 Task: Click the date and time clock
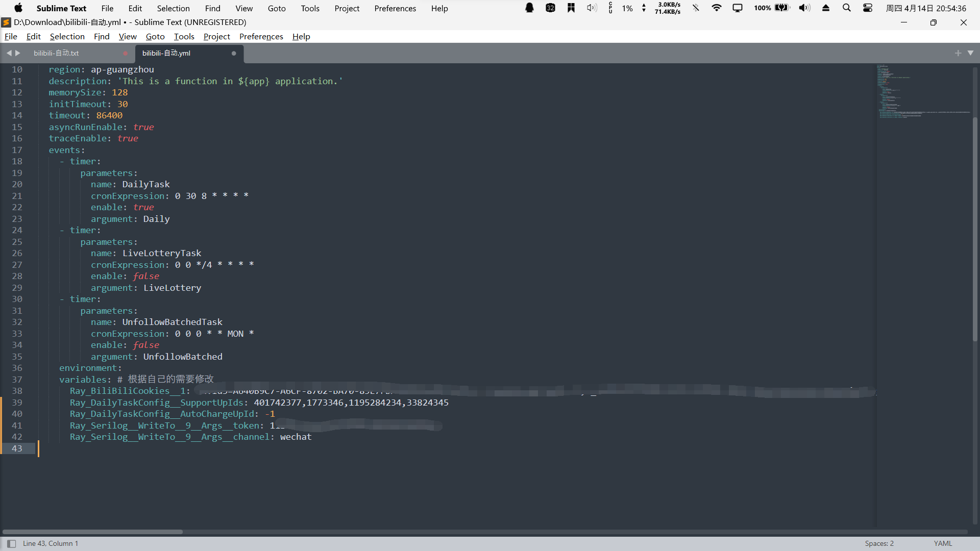point(926,8)
